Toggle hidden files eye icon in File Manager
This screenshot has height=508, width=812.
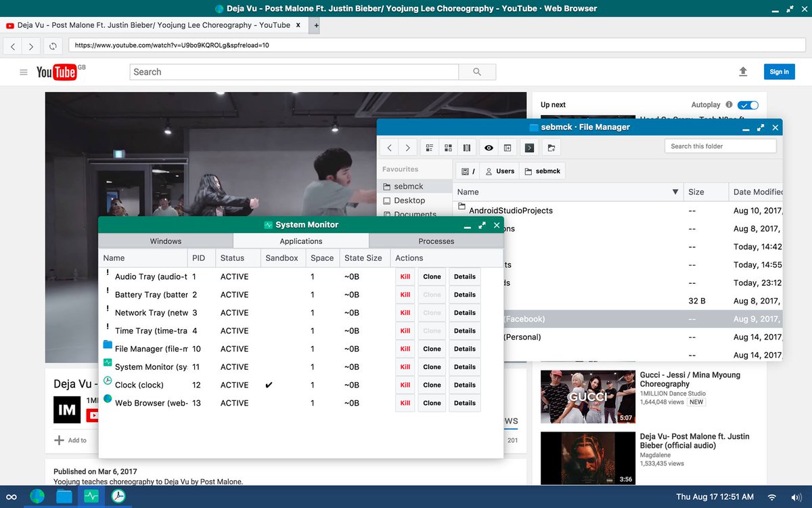(489, 147)
